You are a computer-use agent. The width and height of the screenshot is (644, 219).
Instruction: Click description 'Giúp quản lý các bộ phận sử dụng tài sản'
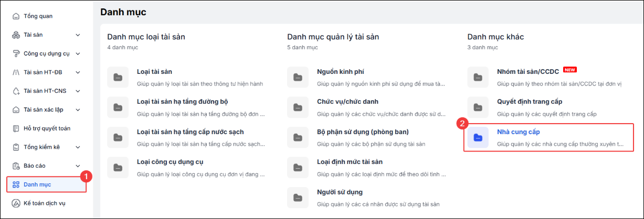[x=371, y=144]
